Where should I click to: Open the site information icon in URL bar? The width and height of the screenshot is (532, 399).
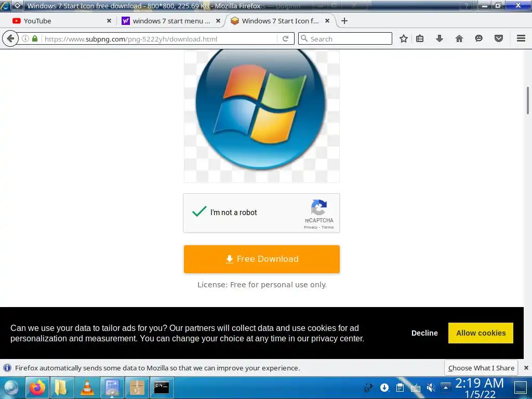click(x=25, y=38)
